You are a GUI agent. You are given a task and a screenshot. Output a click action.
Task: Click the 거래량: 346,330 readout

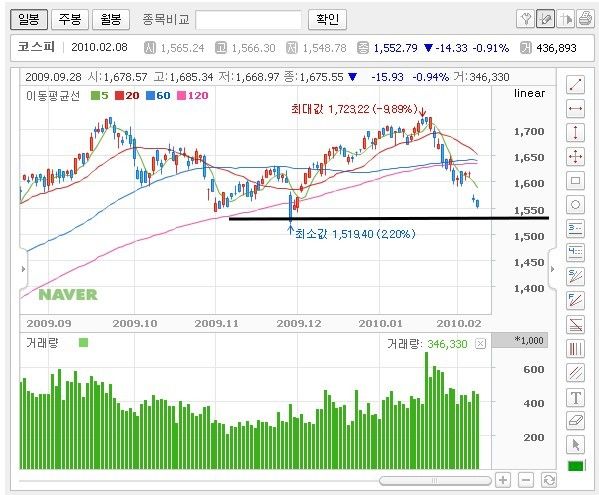tap(427, 344)
